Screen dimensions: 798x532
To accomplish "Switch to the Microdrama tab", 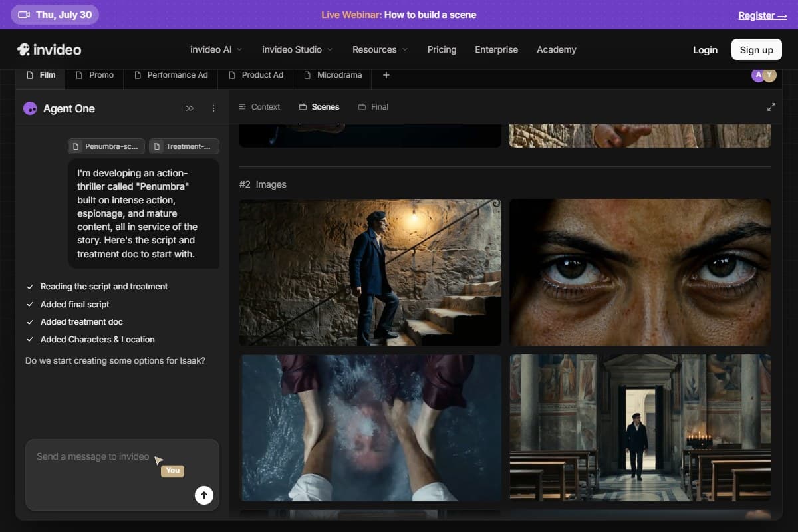I will (x=333, y=75).
